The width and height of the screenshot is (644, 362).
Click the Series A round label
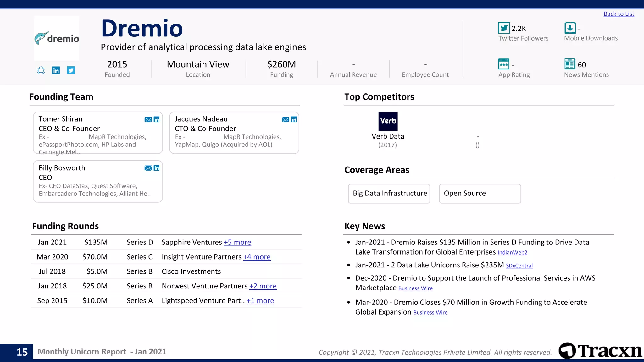pos(140,301)
